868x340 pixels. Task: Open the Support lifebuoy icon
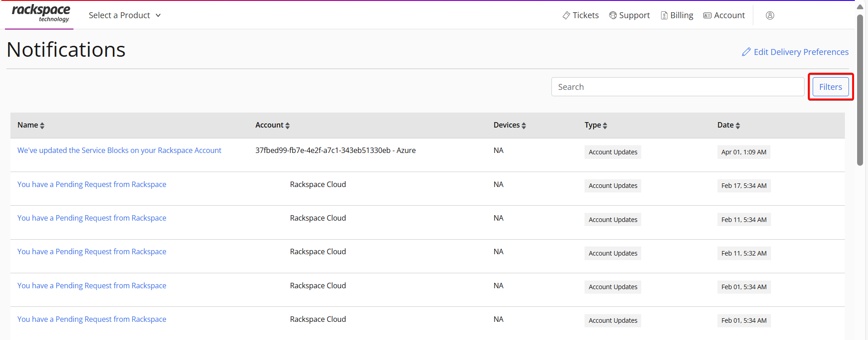point(613,15)
